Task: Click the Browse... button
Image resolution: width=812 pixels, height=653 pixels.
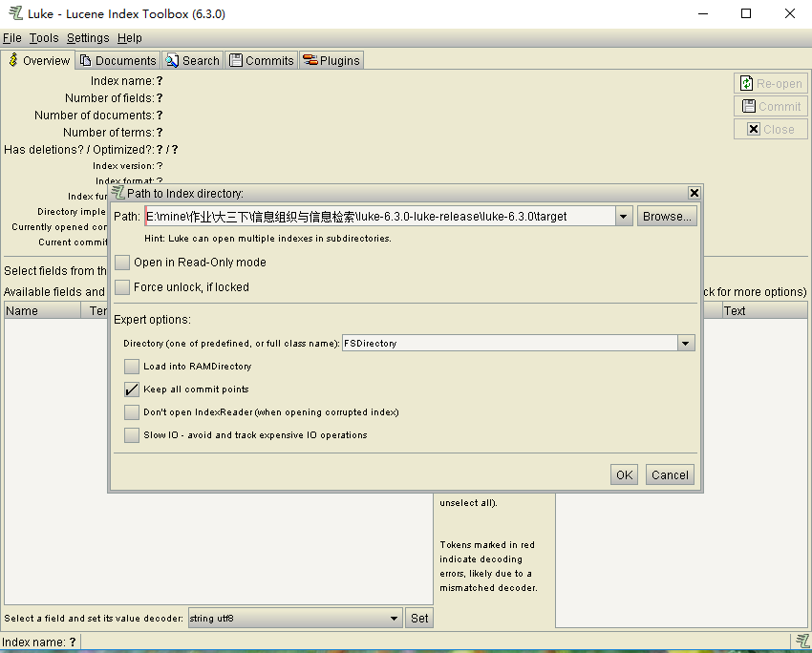Action: click(x=667, y=217)
